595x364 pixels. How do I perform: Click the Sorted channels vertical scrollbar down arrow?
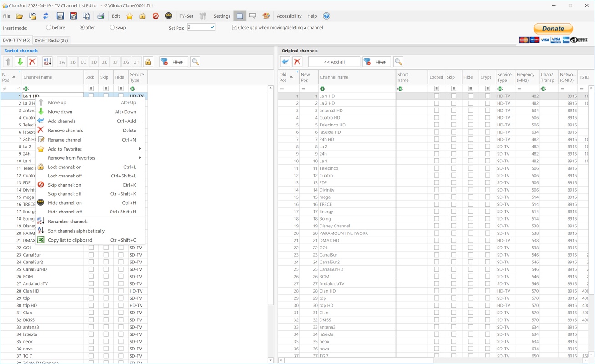click(x=270, y=360)
